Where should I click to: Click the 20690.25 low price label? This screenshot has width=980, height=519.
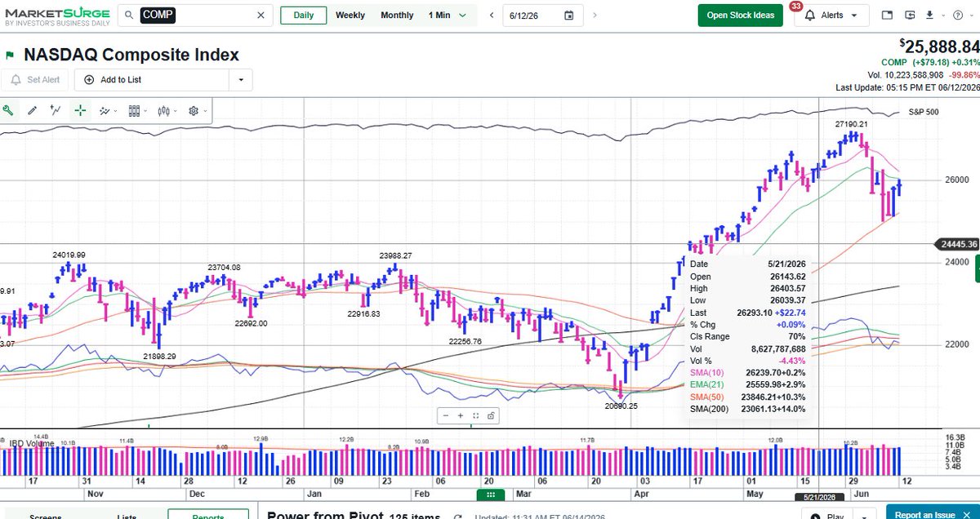point(621,405)
